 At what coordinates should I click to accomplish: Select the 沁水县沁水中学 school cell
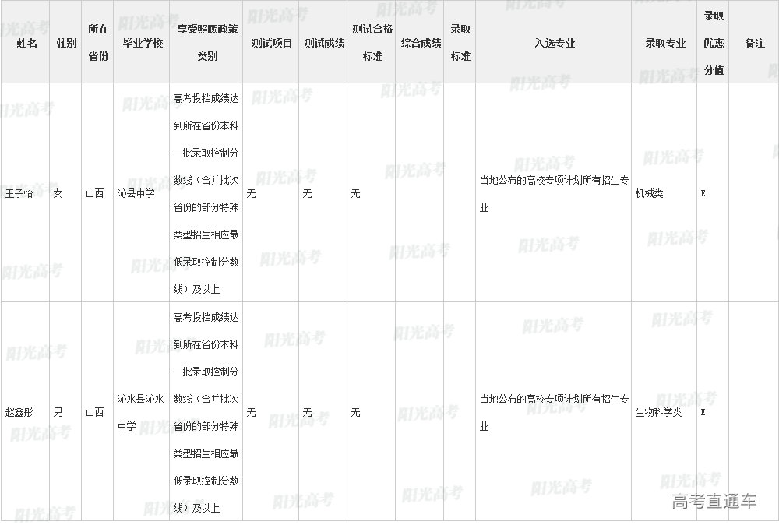(140, 412)
